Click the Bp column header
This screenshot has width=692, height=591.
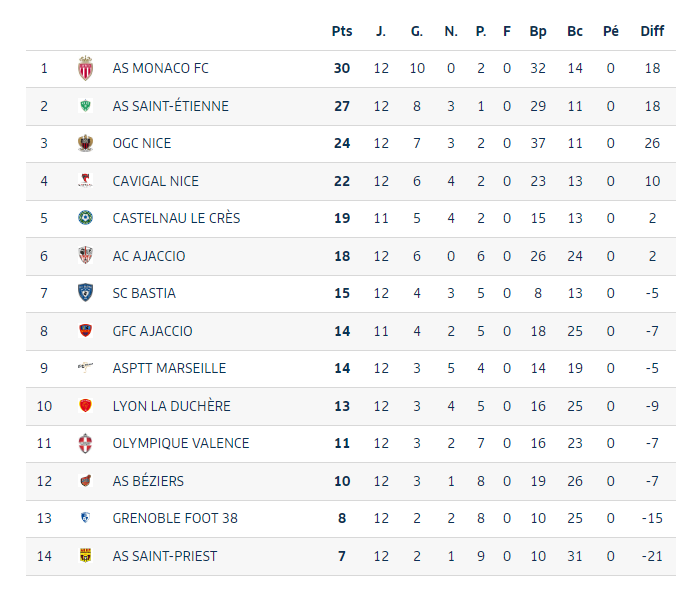(538, 31)
